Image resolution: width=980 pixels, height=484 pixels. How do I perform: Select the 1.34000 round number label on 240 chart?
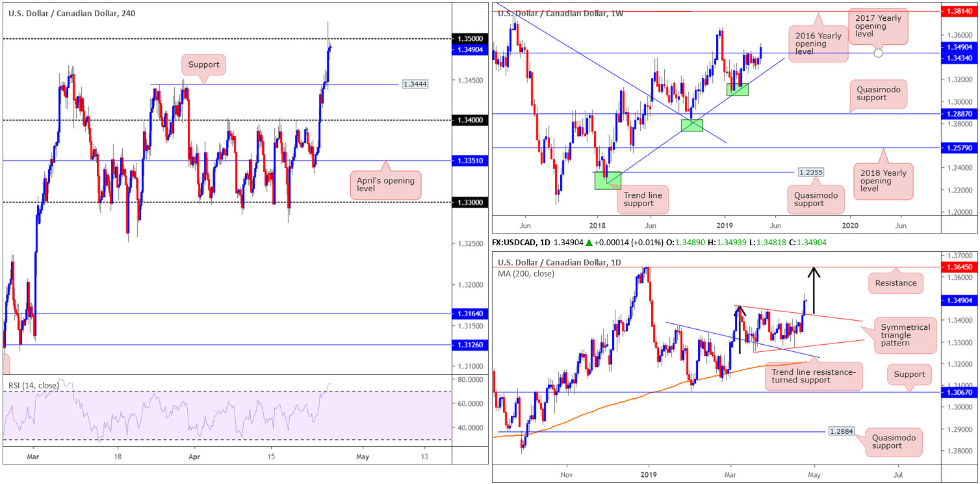[x=470, y=120]
